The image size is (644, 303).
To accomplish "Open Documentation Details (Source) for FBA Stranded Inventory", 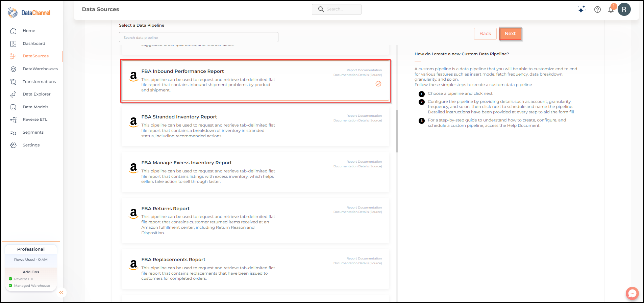I will [x=357, y=120].
